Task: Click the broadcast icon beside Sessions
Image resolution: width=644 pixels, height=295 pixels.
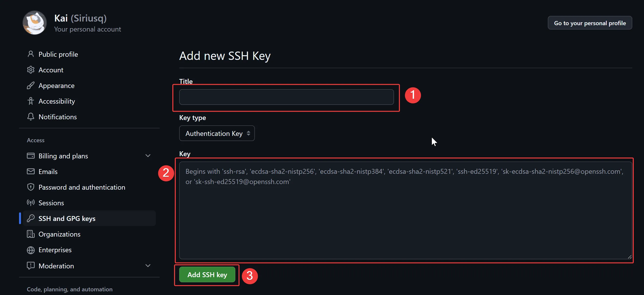Action: [31, 203]
